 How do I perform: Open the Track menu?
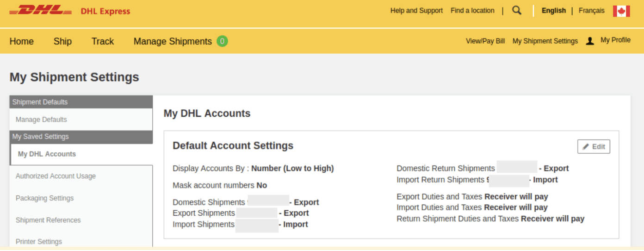click(103, 41)
